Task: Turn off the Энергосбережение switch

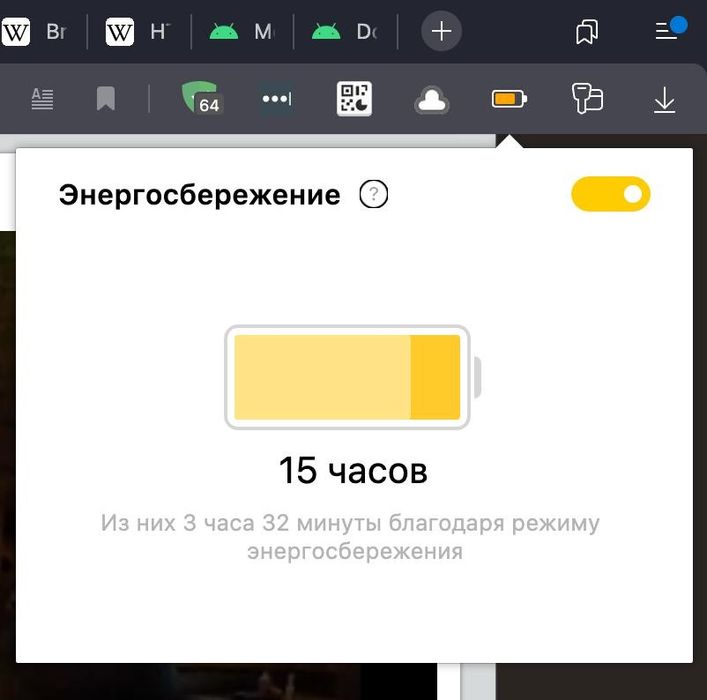Action: [x=611, y=194]
